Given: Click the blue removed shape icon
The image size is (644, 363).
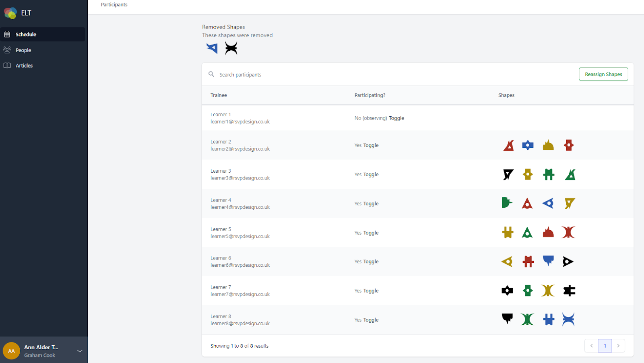Looking at the screenshot, I should click(212, 48).
